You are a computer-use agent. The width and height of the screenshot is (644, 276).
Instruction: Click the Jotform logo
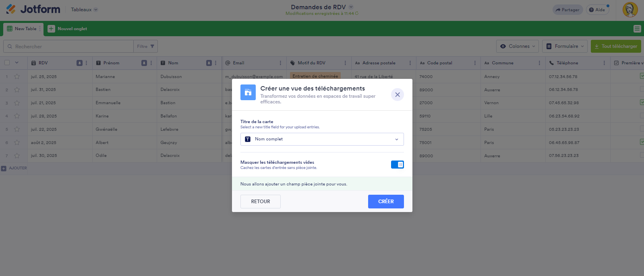click(x=33, y=9)
